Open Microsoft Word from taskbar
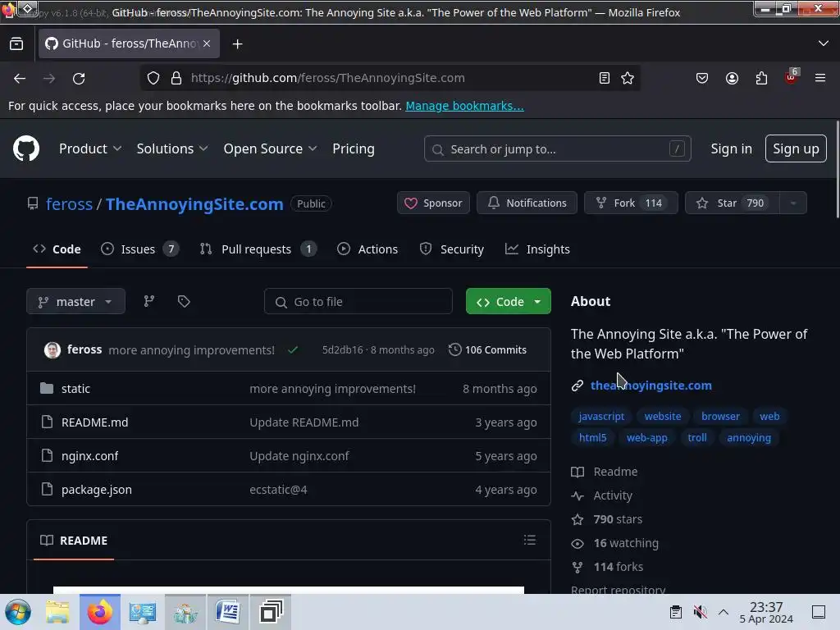The image size is (840, 630). [228, 612]
